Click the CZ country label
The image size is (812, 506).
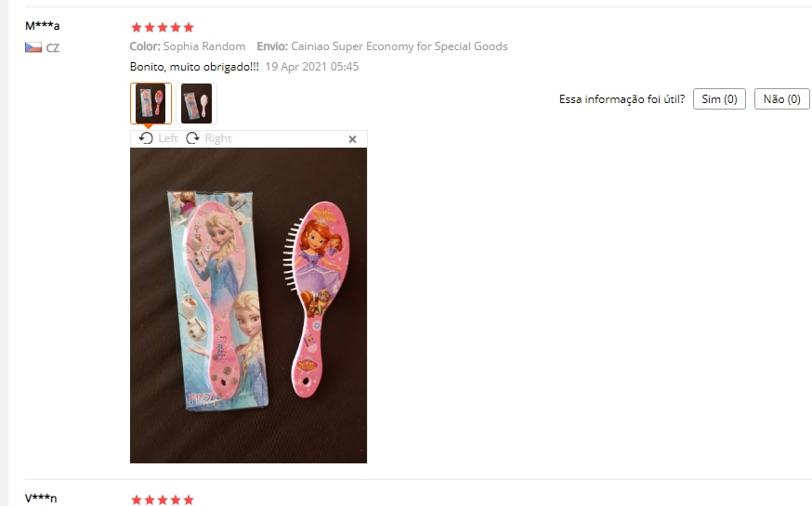coord(52,48)
